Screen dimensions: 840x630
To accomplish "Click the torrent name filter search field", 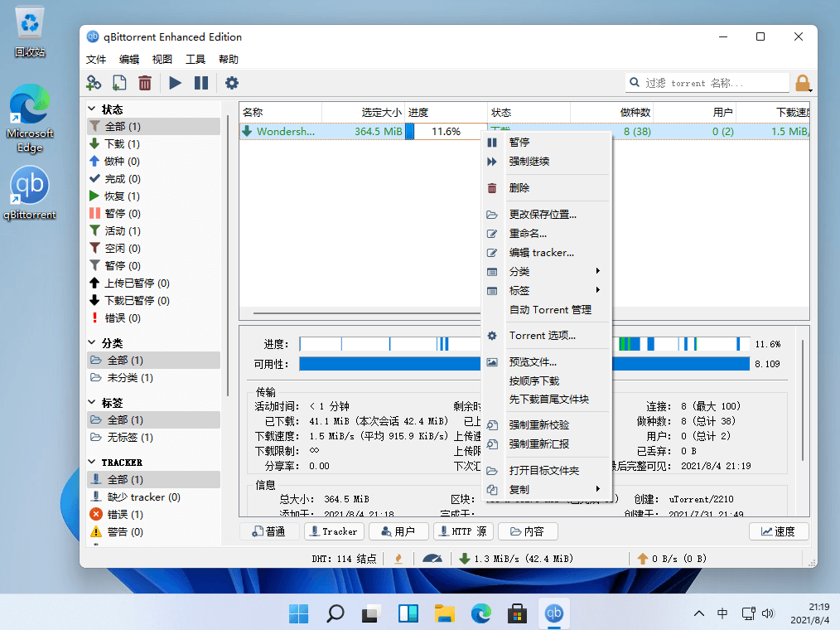I will point(707,83).
